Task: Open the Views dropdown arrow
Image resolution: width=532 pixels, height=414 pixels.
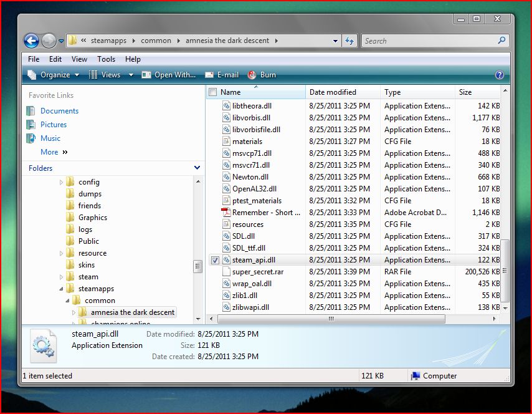Action: 131,75
